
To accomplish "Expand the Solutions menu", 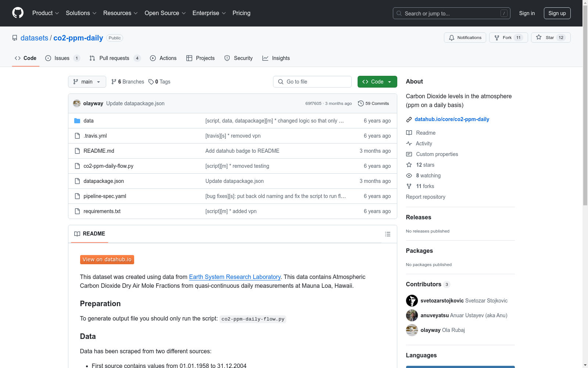I will (81, 13).
